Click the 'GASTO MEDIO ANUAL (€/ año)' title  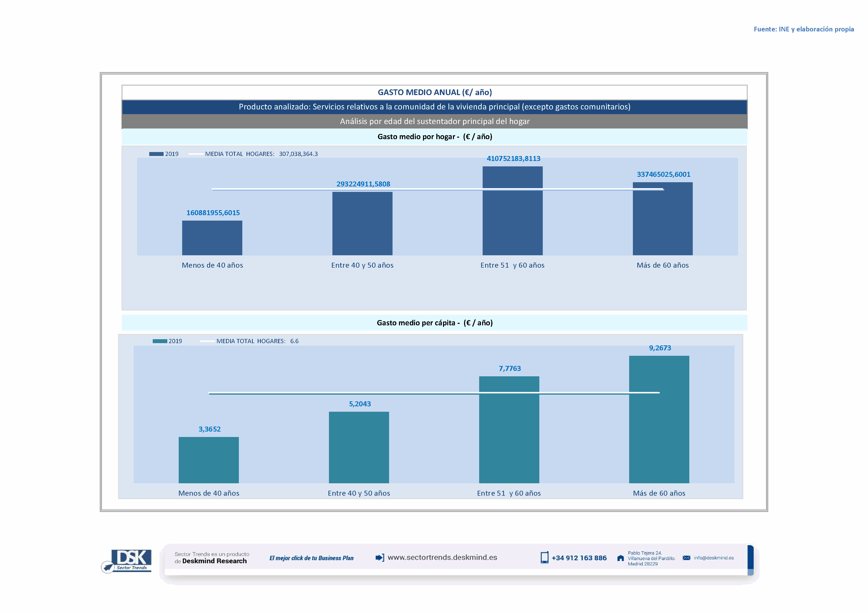click(x=434, y=92)
